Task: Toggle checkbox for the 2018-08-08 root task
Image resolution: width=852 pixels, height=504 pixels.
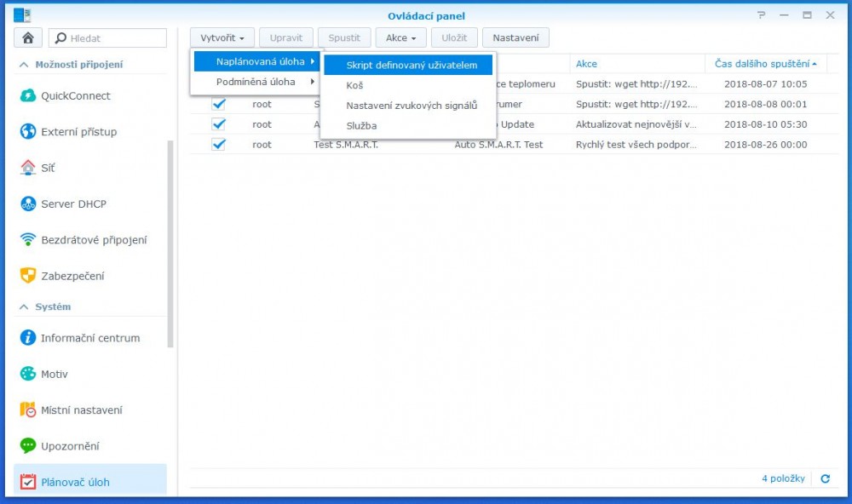Action: (218, 104)
